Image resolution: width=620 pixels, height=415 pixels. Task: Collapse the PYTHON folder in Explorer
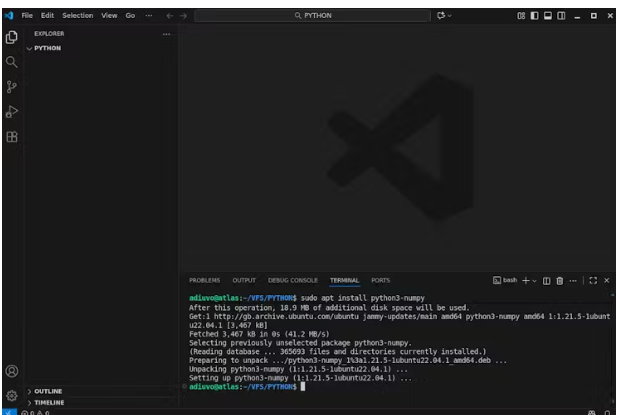tap(47, 47)
